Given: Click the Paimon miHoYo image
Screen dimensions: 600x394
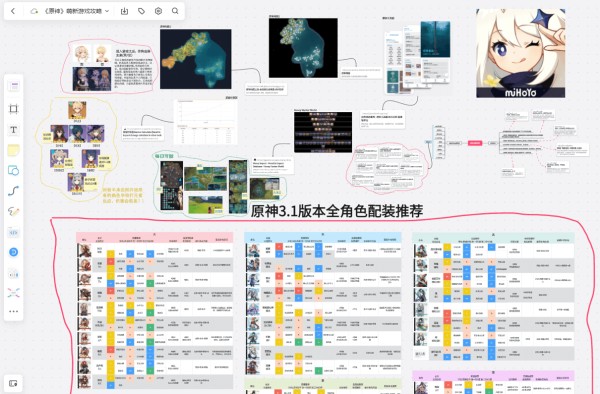Looking at the screenshot, I should pyautogui.click(x=520, y=53).
